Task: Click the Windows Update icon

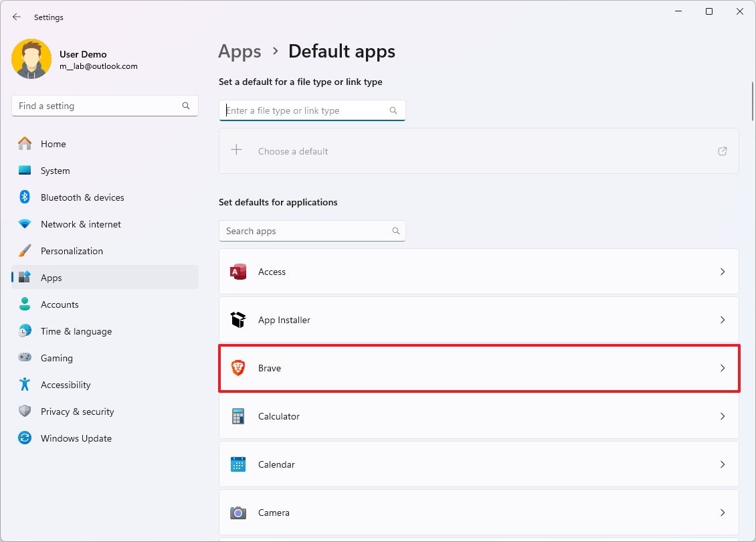Action: click(x=24, y=438)
